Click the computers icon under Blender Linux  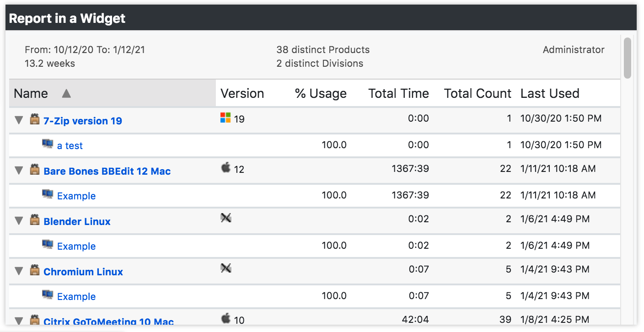[48, 245]
